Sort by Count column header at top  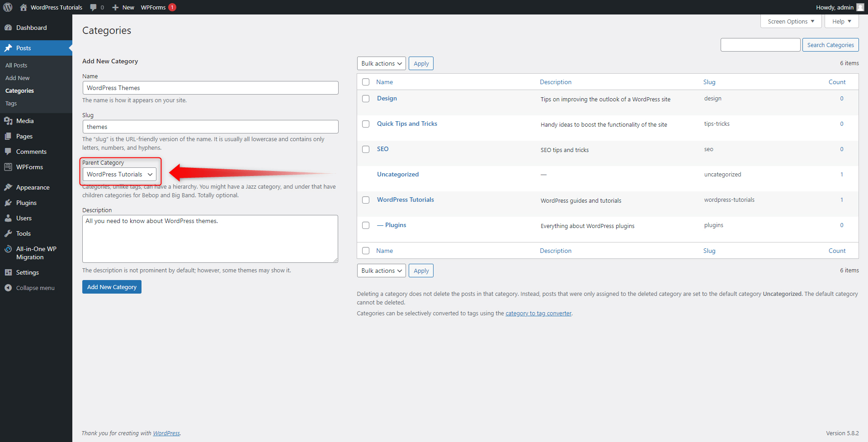click(837, 82)
